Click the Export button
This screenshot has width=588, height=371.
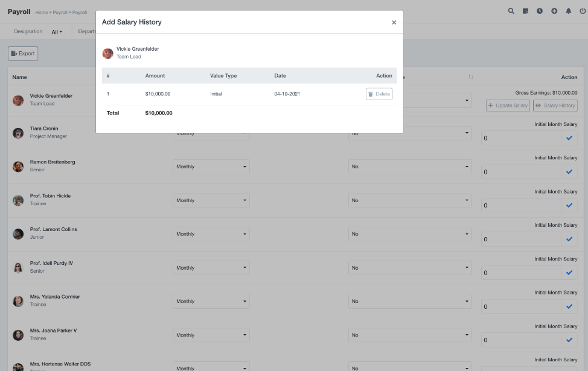click(x=23, y=54)
